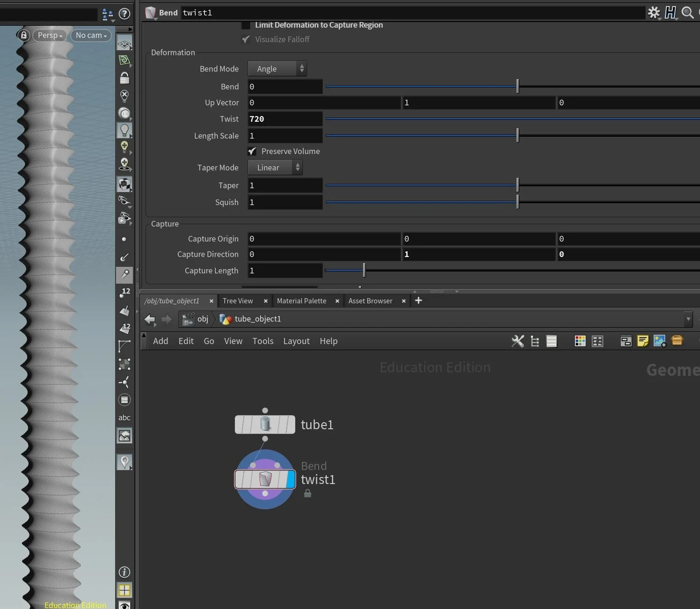Click the tube_object1 path segment
Screen dimensions: 700x609
(x=251, y=319)
